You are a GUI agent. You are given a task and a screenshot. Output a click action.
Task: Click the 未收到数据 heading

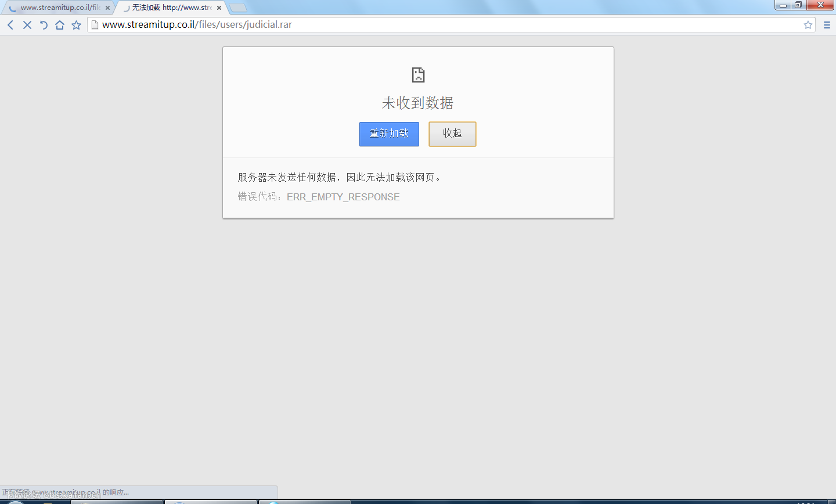418,103
